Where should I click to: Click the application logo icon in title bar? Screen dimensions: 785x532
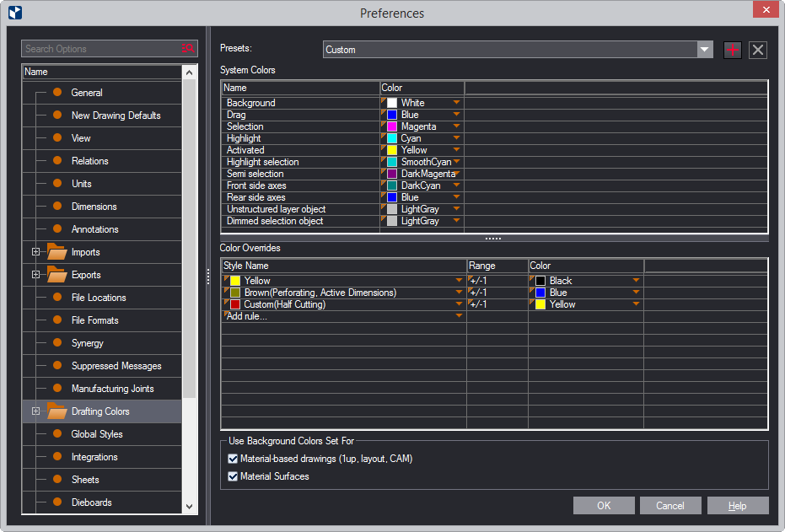pos(15,13)
